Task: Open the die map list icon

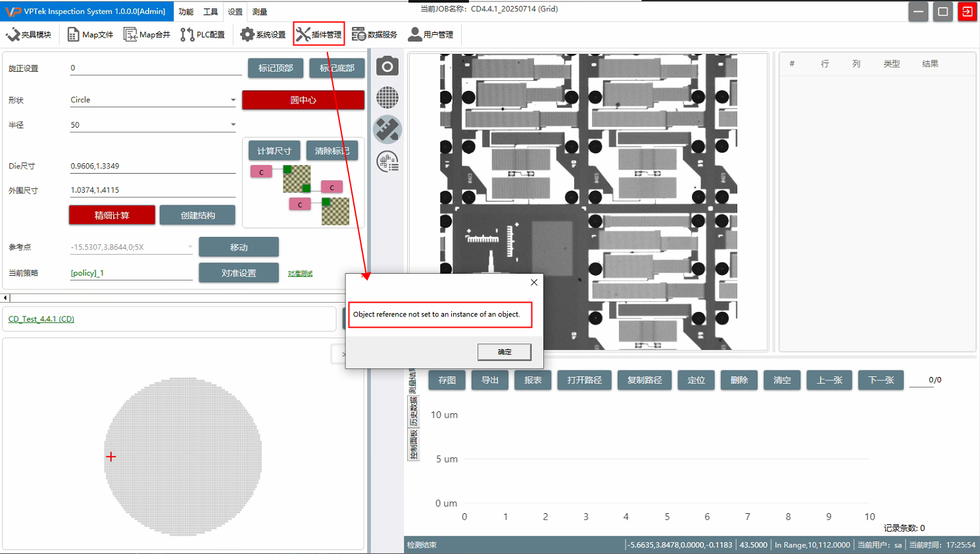Action: pyautogui.click(x=387, y=161)
